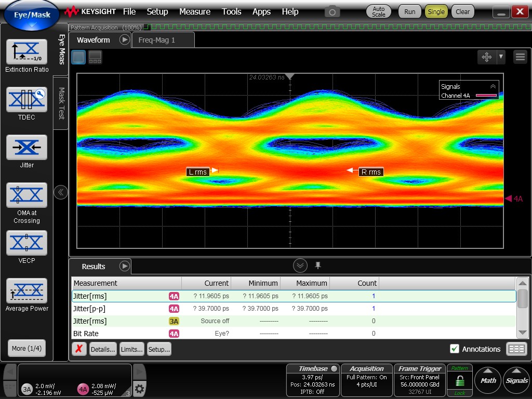Collapse the left measurement sidebar
532x399 pixels.
point(61,192)
